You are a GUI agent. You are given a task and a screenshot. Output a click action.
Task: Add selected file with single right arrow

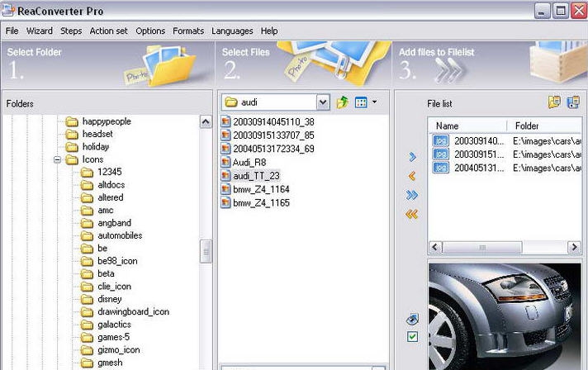tap(412, 157)
